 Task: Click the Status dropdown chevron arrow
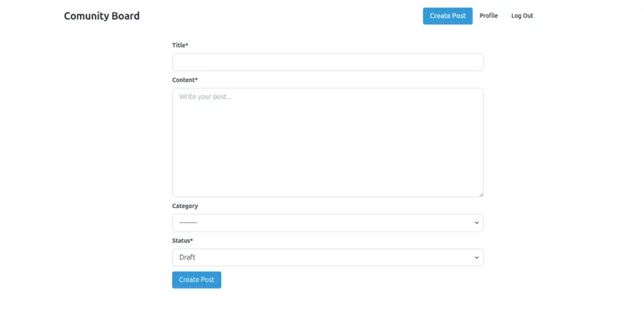[x=476, y=257]
